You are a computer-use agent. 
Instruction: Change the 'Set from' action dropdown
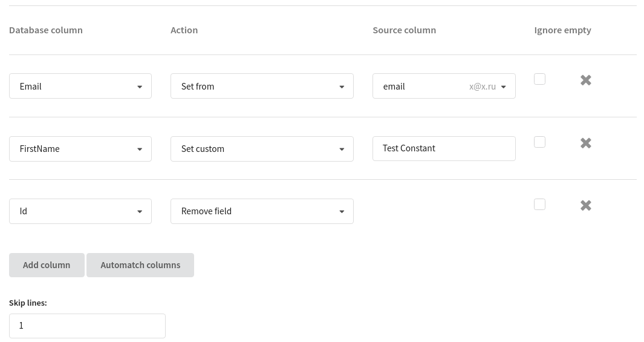tap(262, 86)
